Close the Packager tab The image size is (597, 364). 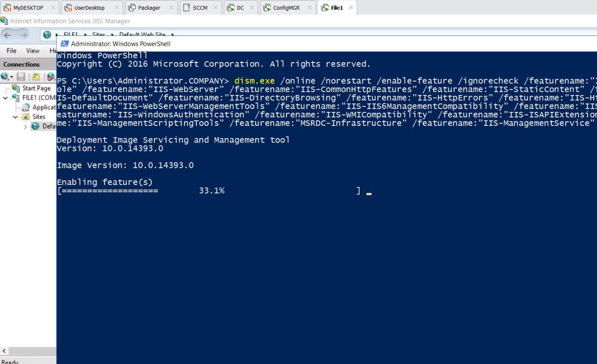[x=172, y=8]
